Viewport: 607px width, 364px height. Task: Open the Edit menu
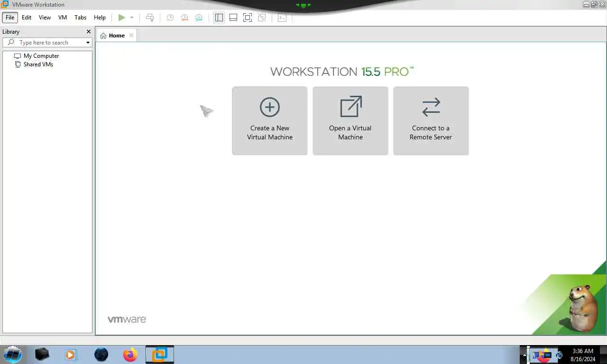pos(27,18)
